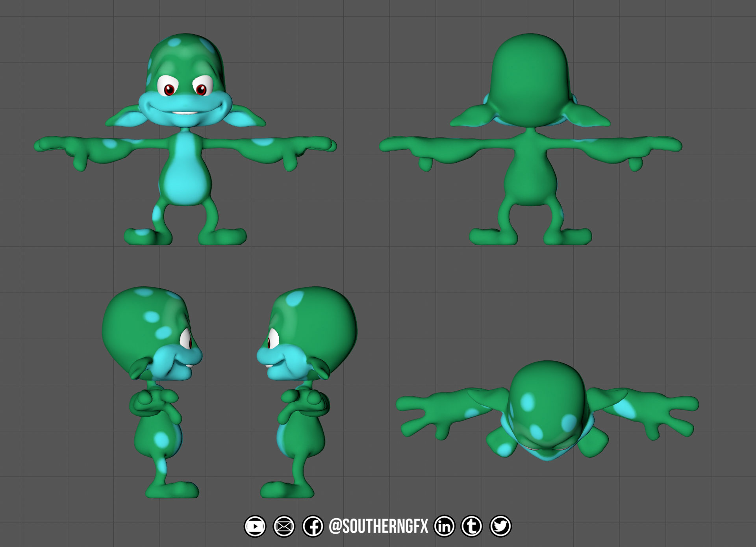Follow the SOUTHERNGFX social handle link
This screenshot has height=547, width=756.
[378, 525]
